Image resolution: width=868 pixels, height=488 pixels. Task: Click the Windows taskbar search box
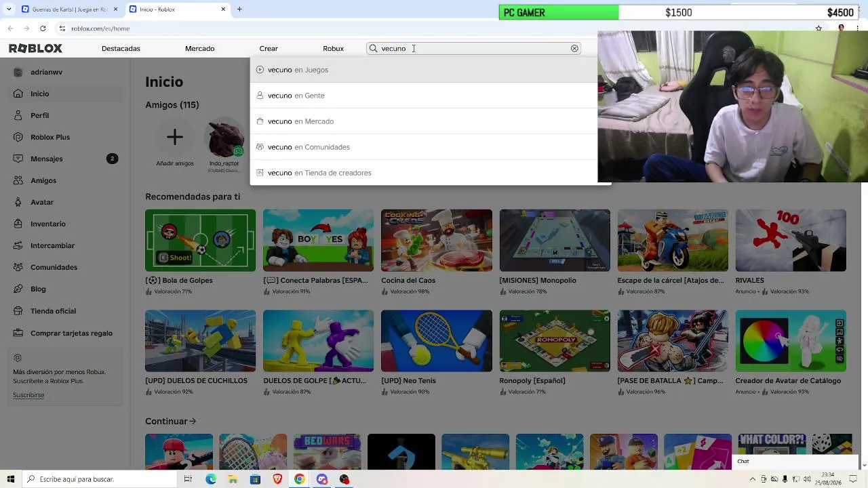[99, 479]
